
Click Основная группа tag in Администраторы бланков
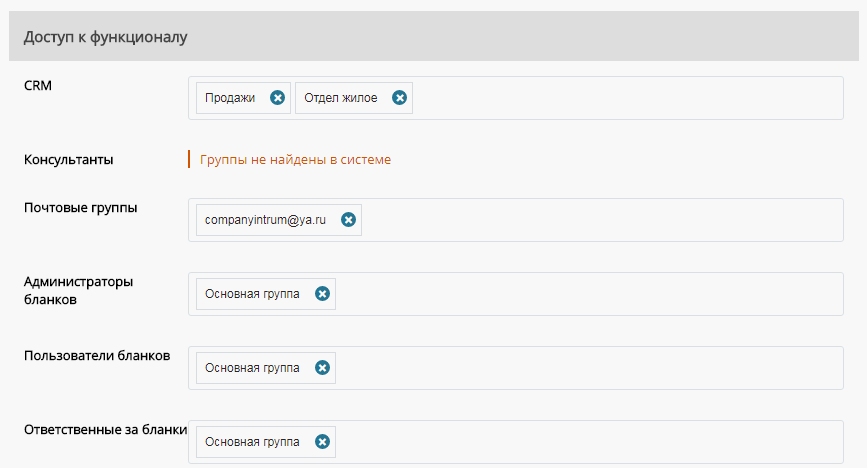coord(252,294)
